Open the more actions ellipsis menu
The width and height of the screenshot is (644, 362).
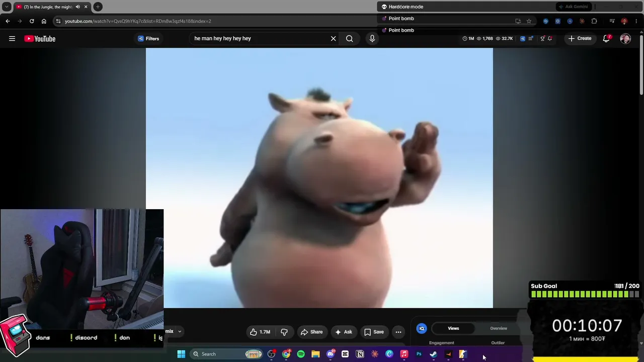click(x=398, y=332)
